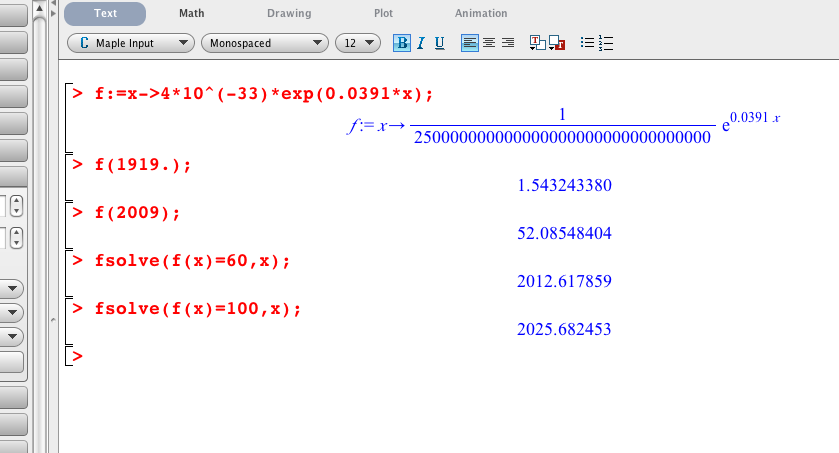The height and width of the screenshot is (453, 839).
Task: Toggle underline text style
Action: (439, 43)
